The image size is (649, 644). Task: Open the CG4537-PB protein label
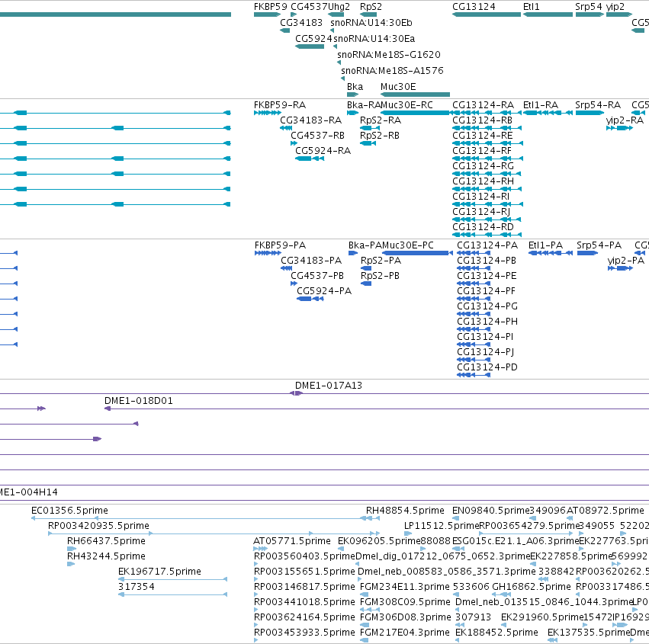317,276
